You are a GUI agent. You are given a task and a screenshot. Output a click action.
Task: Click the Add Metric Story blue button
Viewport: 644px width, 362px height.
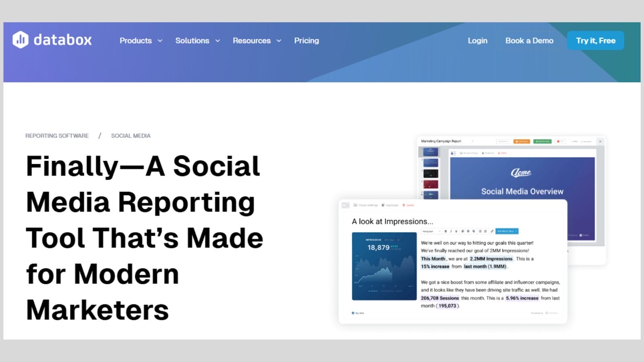click(507, 231)
